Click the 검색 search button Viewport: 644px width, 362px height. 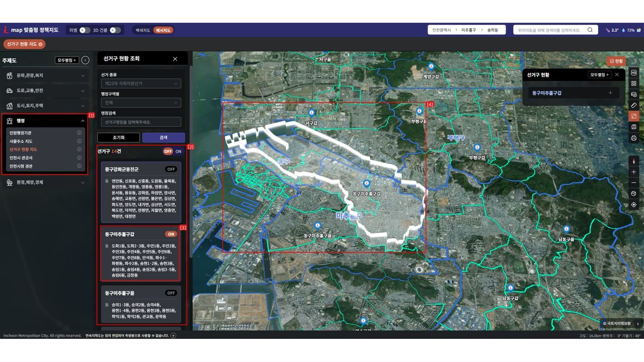click(x=164, y=137)
